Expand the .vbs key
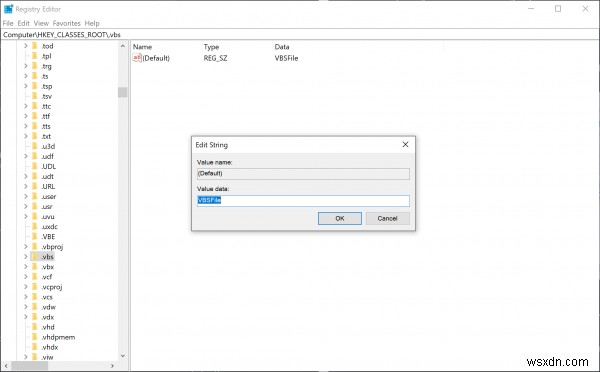 pos(26,256)
